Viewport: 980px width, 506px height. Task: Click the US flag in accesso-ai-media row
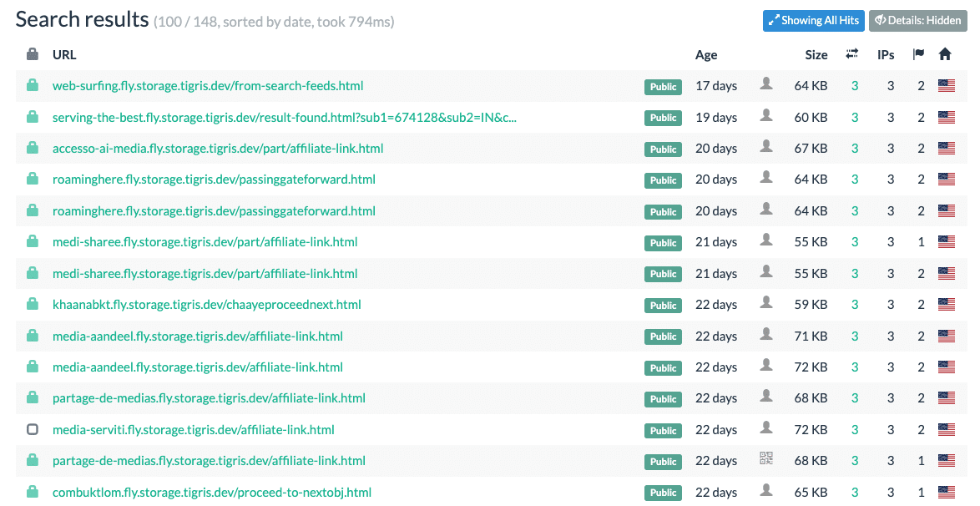947,149
